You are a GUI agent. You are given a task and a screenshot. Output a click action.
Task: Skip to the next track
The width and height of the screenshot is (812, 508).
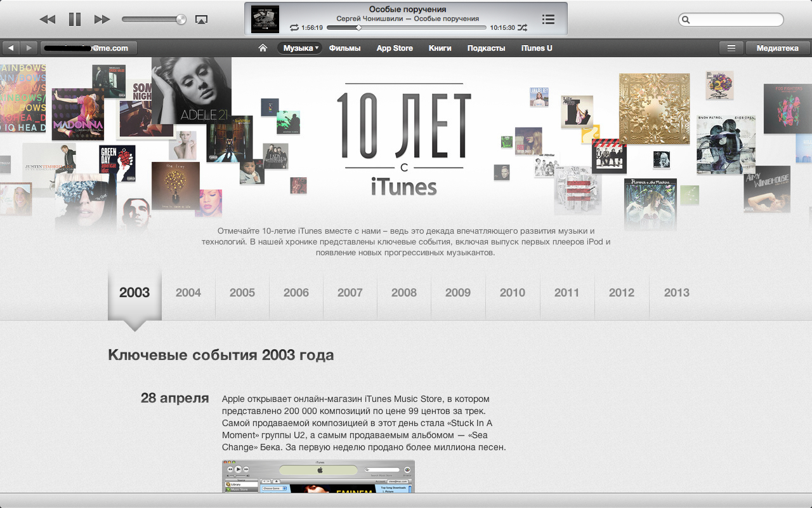coord(101,20)
